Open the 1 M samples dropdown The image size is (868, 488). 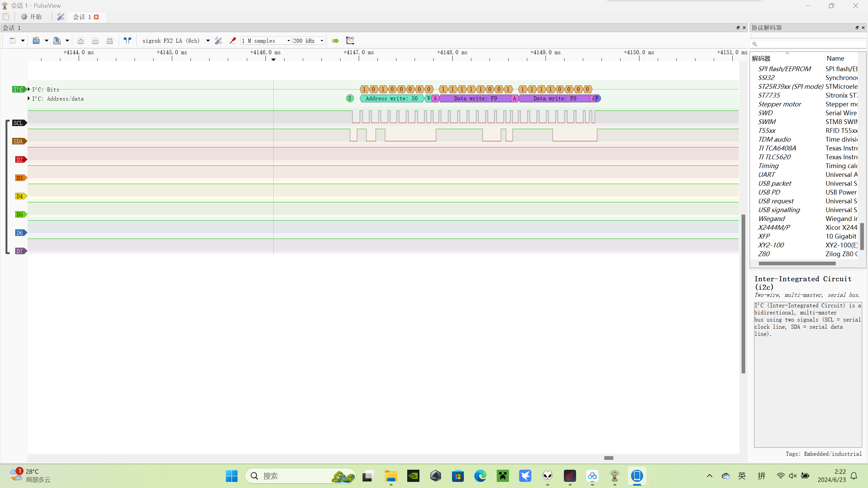click(266, 41)
